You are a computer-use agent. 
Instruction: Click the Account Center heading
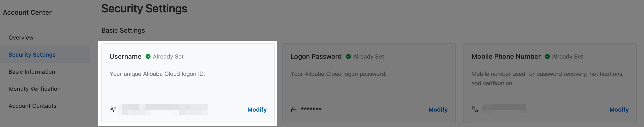27,12
